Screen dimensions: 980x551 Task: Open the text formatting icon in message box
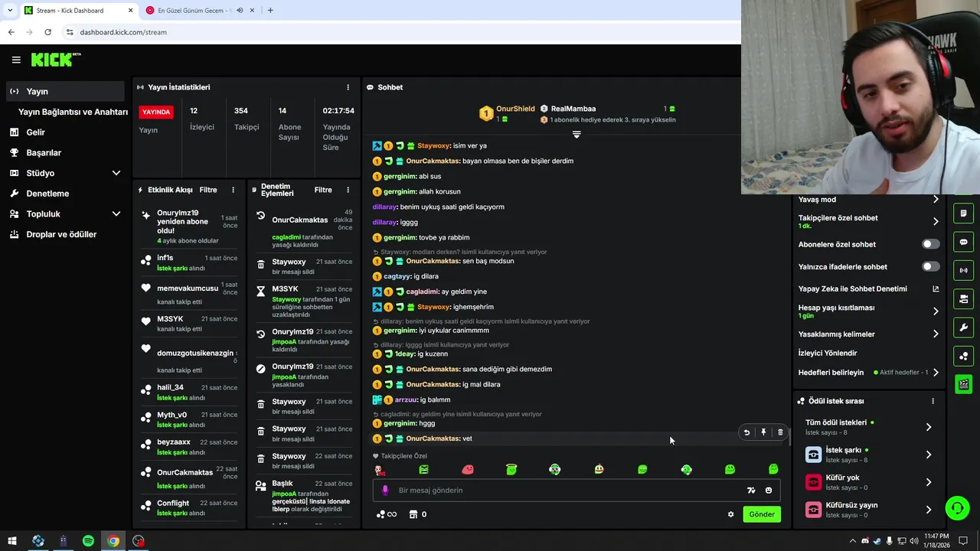751,491
